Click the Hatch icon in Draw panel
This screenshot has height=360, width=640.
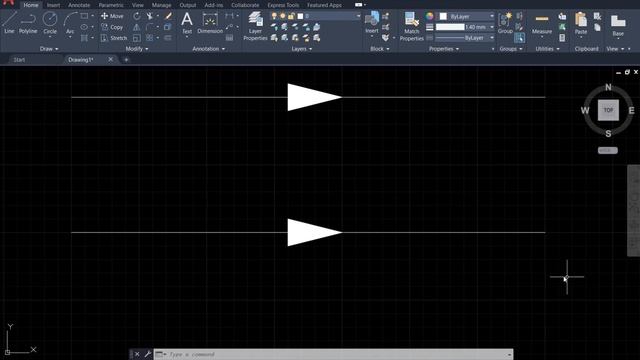(84, 38)
